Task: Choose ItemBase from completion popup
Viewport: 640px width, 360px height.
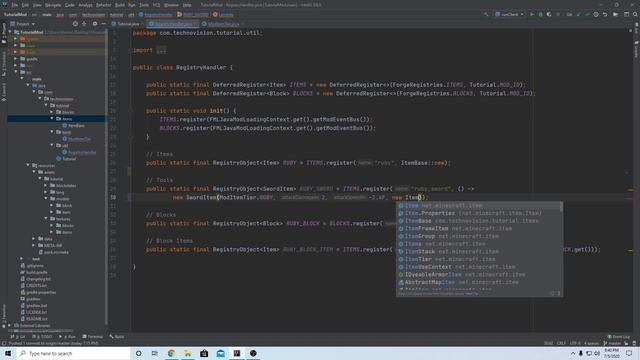Action: coord(479,221)
